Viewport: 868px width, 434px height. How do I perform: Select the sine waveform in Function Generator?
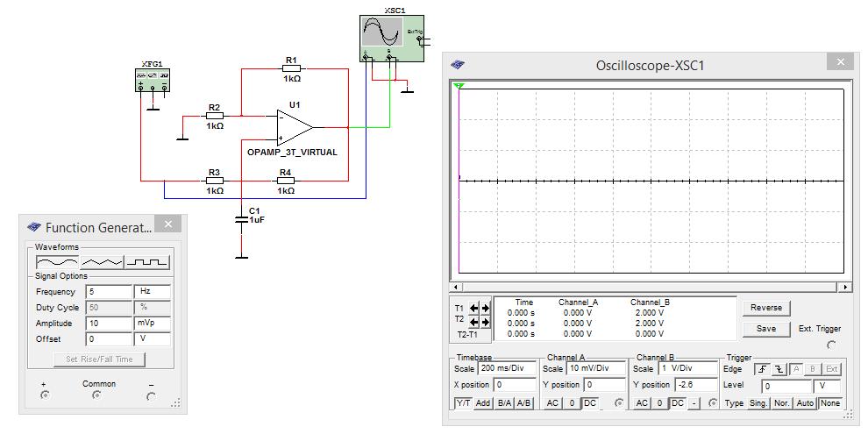[x=58, y=262]
